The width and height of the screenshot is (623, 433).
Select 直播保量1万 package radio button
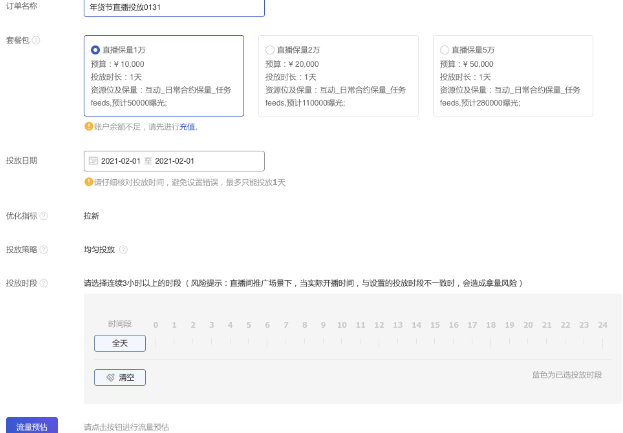coord(95,49)
